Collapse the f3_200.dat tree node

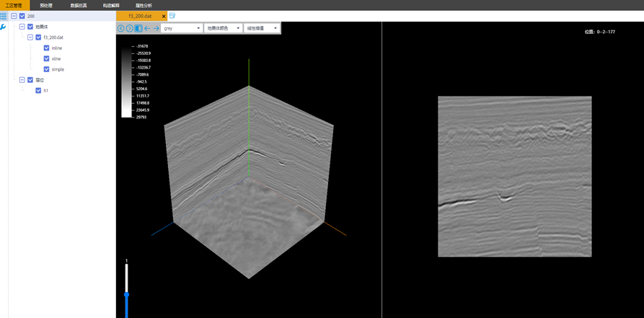click(x=30, y=37)
